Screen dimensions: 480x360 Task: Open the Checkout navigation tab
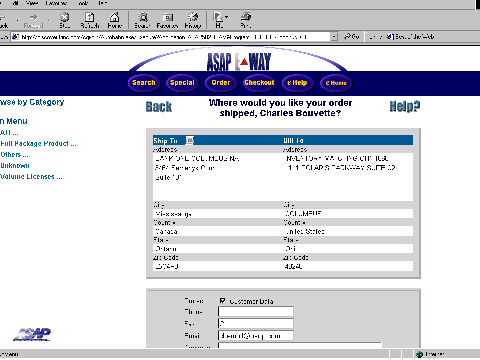coord(259,83)
